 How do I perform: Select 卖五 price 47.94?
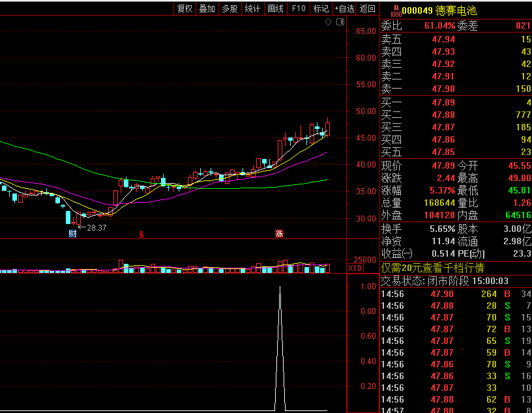coord(443,39)
